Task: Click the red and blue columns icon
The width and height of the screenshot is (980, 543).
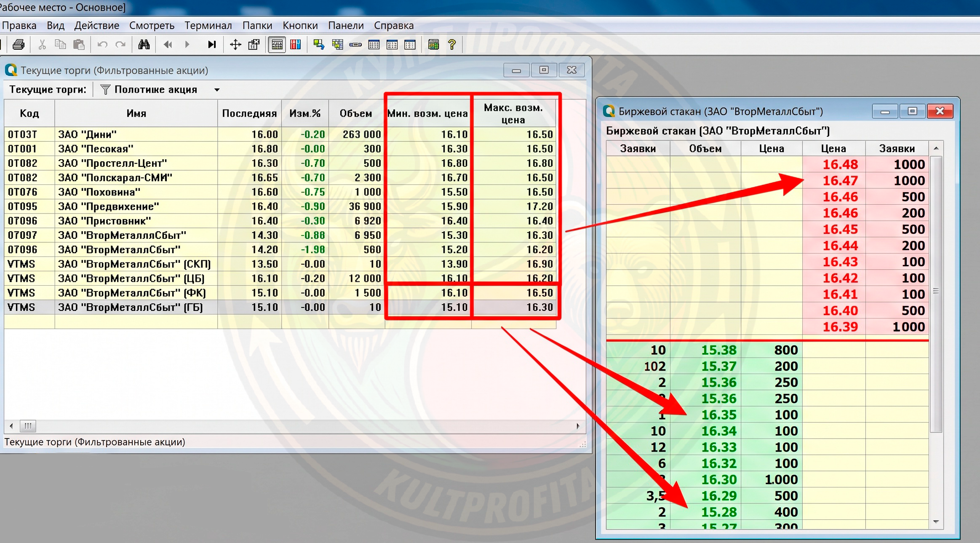Action: [x=296, y=44]
